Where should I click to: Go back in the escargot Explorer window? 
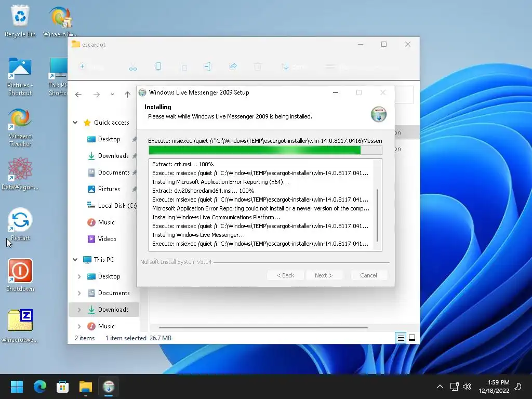point(78,95)
